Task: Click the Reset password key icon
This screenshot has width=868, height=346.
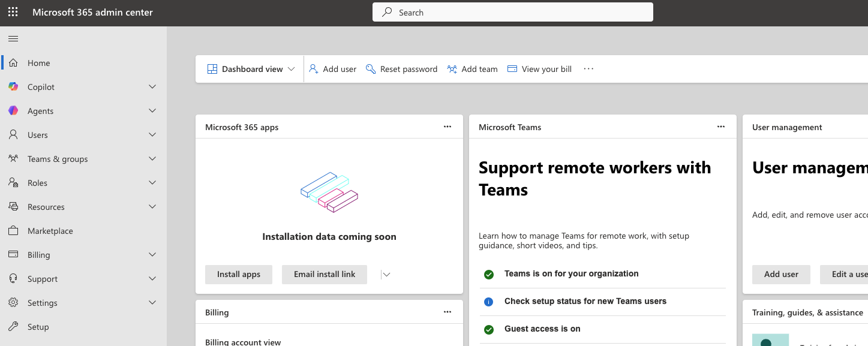Action: coord(370,68)
